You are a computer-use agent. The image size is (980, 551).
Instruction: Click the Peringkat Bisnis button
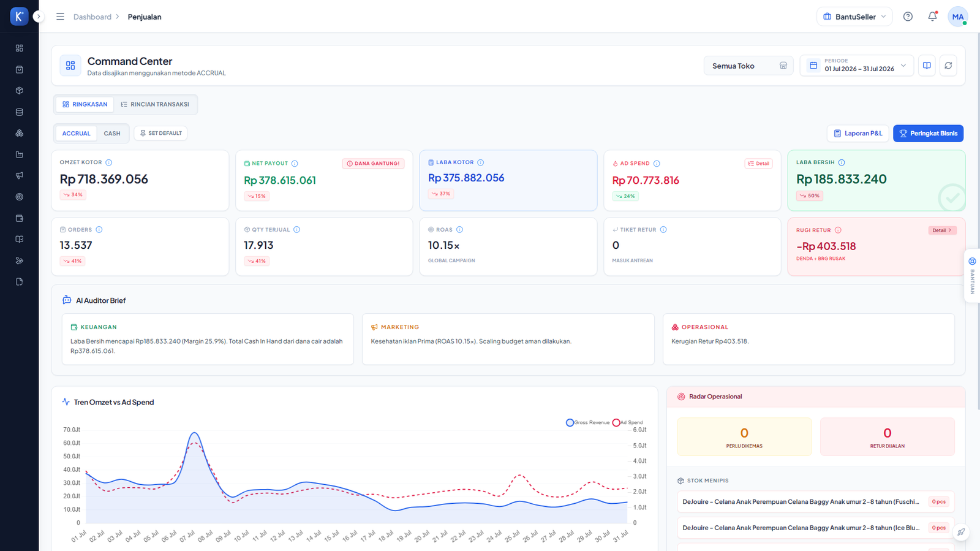click(928, 133)
